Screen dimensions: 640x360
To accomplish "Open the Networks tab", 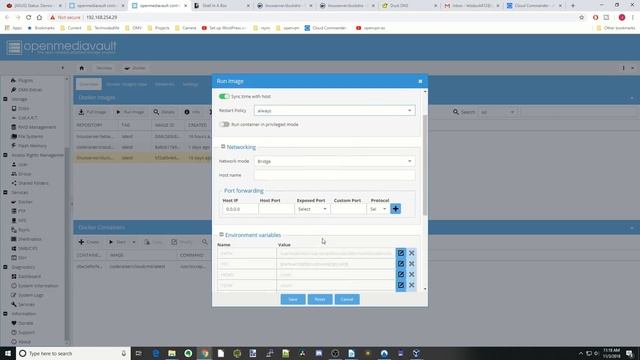I will [164, 84].
